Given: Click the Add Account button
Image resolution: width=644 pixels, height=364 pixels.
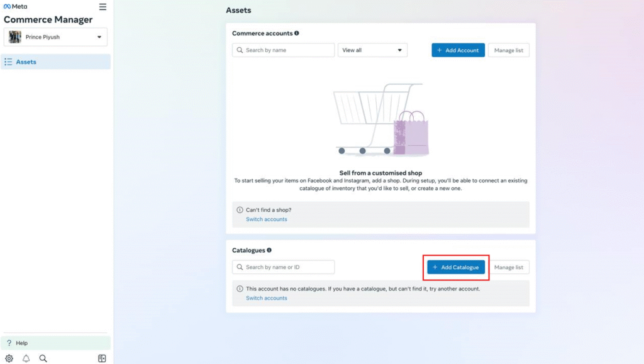Looking at the screenshot, I should [x=458, y=50].
